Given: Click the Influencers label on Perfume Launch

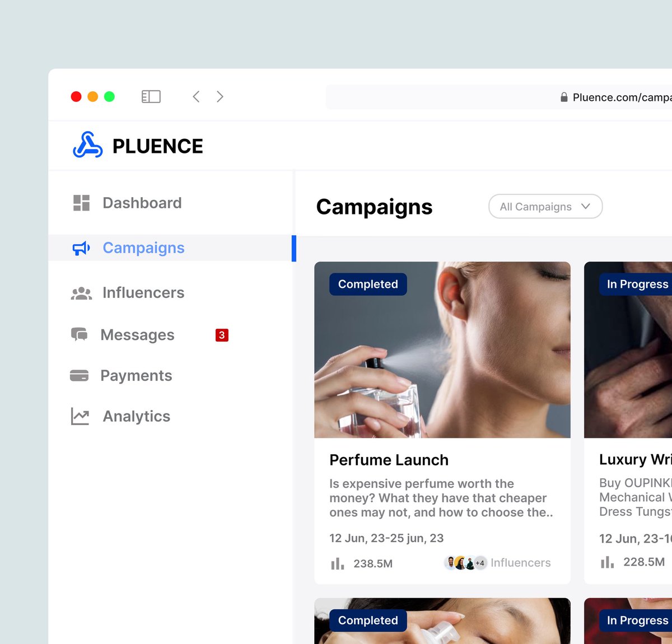Looking at the screenshot, I should pyautogui.click(x=521, y=563).
